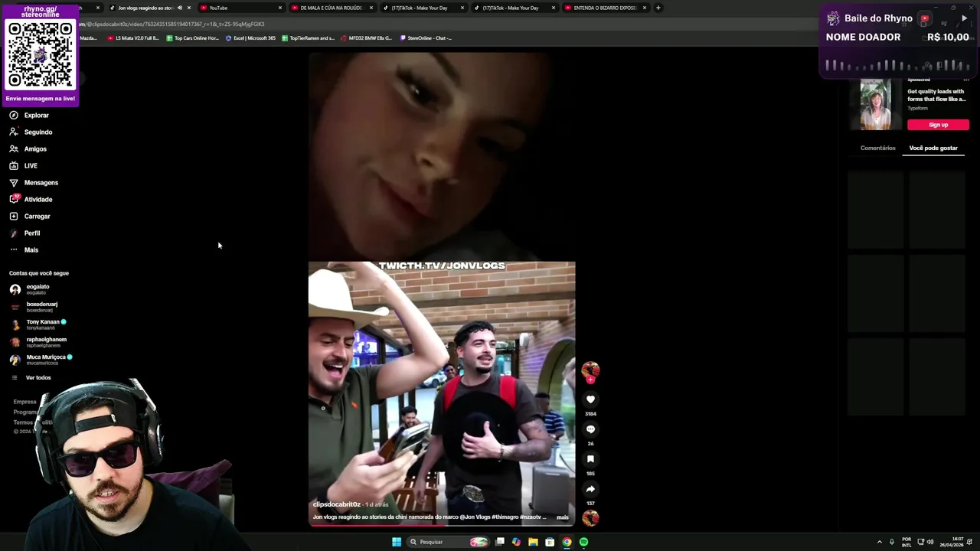
Task: Click the playing TikTok video
Action: click(x=442, y=289)
